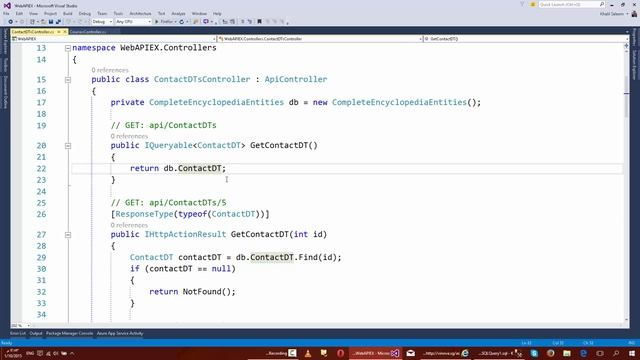The width and height of the screenshot is (640, 360).
Task: Click 0 references above IQueryable GetContactDT
Action: tap(129, 136)
